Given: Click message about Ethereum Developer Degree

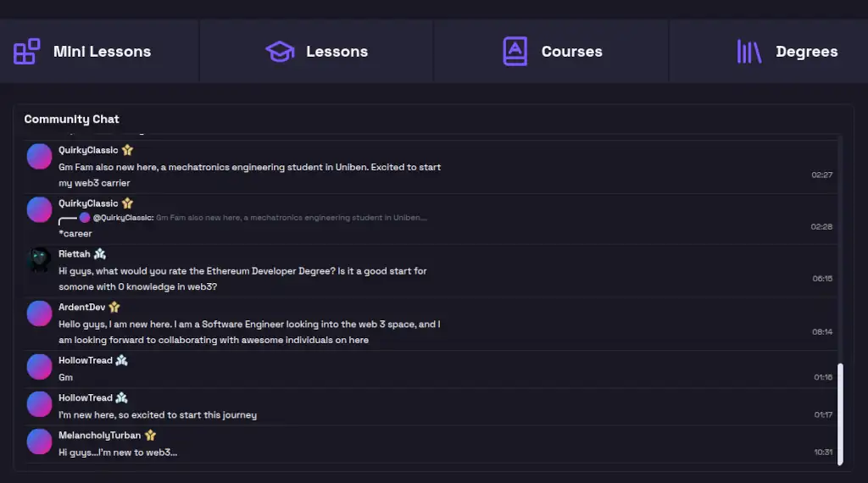Looking at the screenshot, I should point(242,279).
